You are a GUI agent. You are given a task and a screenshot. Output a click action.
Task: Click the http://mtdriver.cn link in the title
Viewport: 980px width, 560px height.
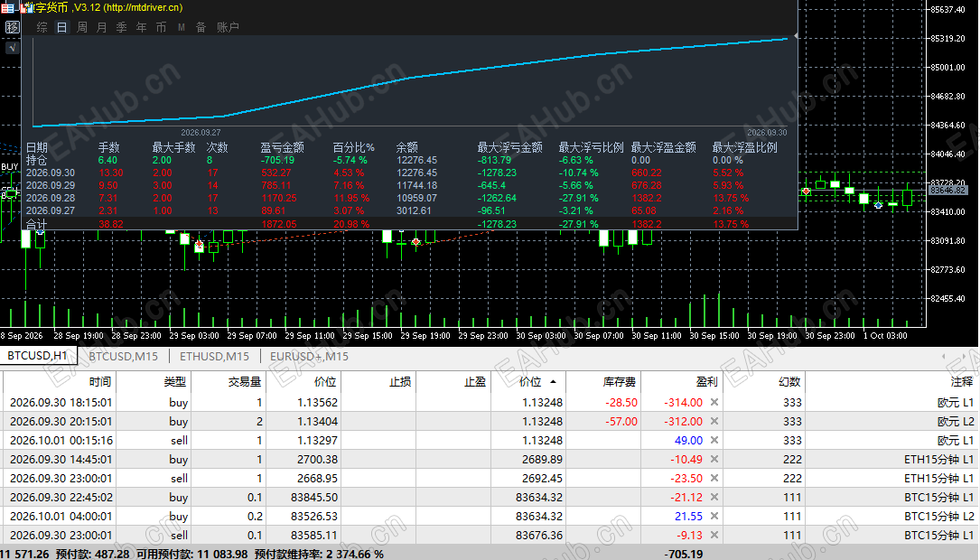(x=143, y=7)
